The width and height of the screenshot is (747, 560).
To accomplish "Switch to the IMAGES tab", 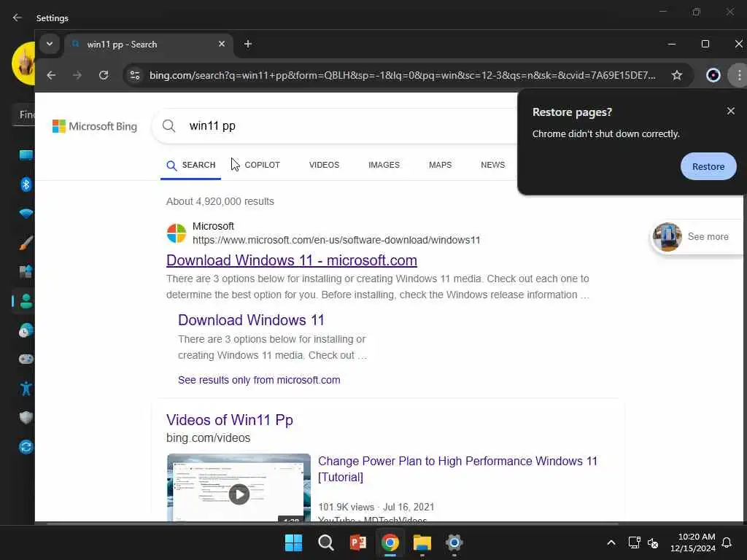I will (384, 166).
